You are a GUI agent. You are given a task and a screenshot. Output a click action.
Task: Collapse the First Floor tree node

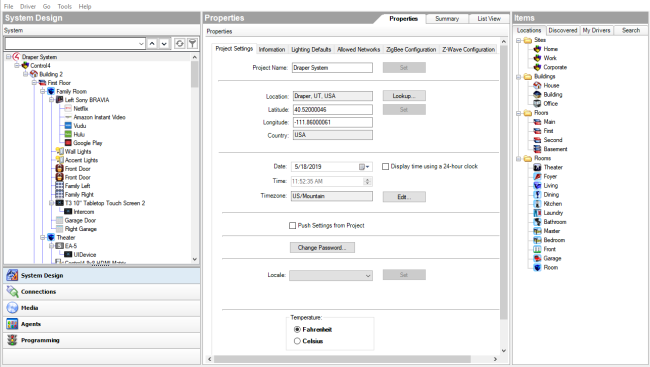34,83
